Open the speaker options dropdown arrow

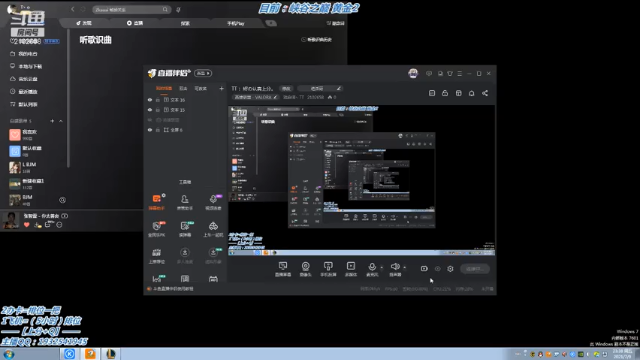click(x=404, y=268)
